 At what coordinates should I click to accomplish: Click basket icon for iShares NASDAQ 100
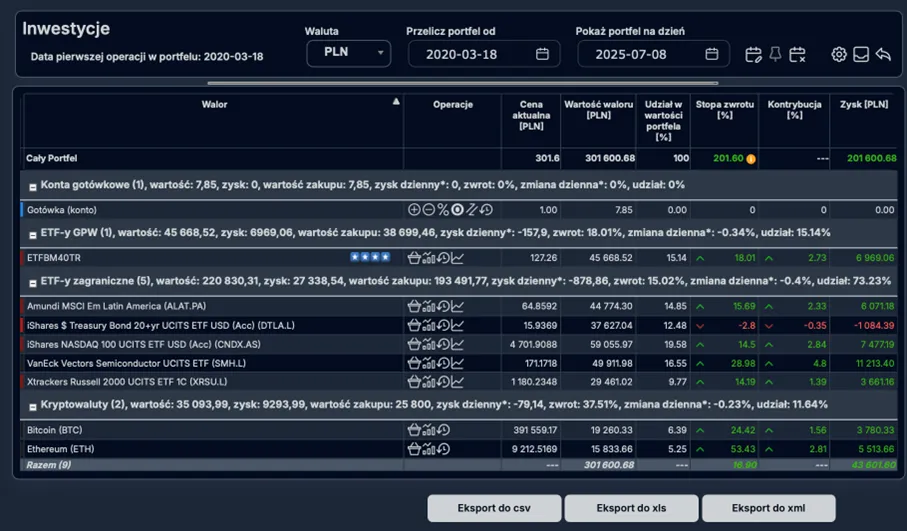414,345
